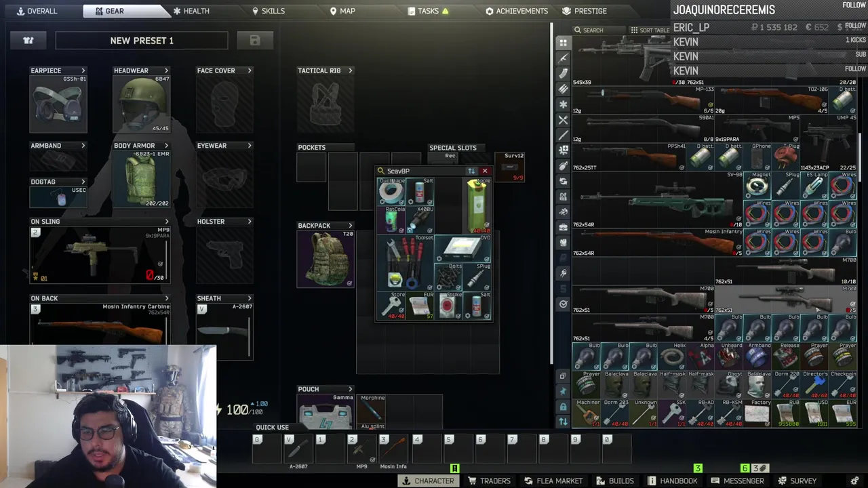Open the TASKS tab
The width and height of the screenshot is (868, 488).
[428, 11]
